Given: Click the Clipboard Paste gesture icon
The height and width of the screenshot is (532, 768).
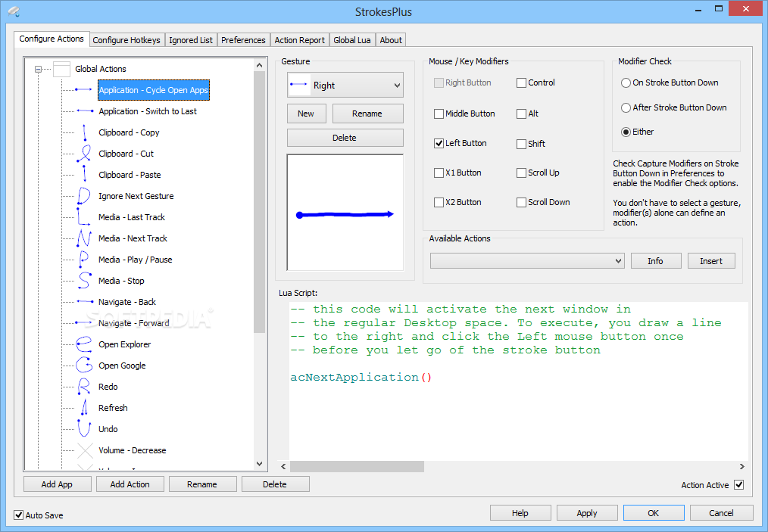Looking at the screenshot, I should coord(84,175).
